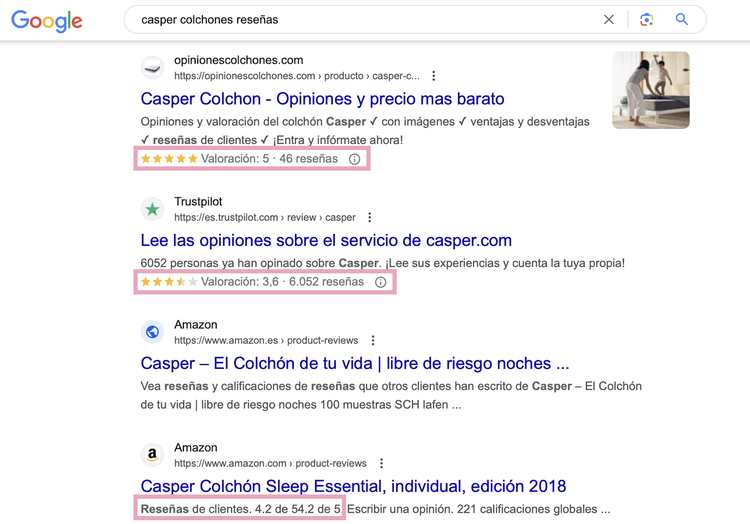Clear the search box with the X icon

click(x=608, y=20)
